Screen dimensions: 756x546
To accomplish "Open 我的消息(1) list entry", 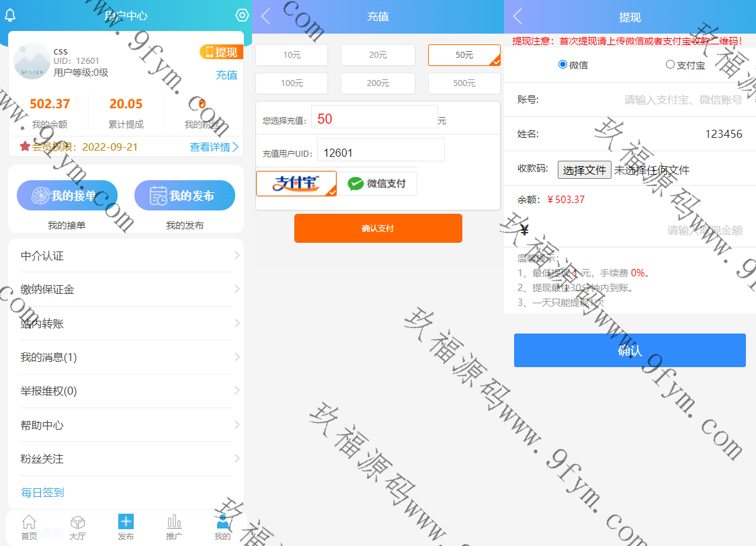I will 126,357.
